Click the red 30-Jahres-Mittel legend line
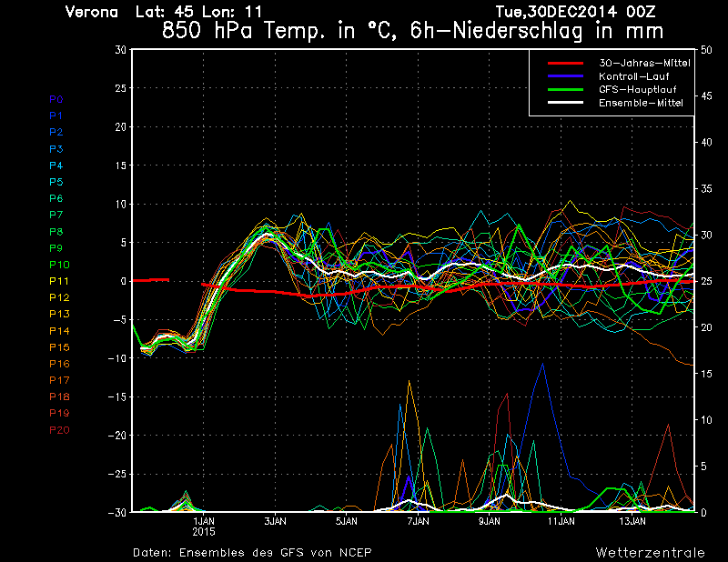Viewport: 728px width, 562px height. click(x=565, y=63)
